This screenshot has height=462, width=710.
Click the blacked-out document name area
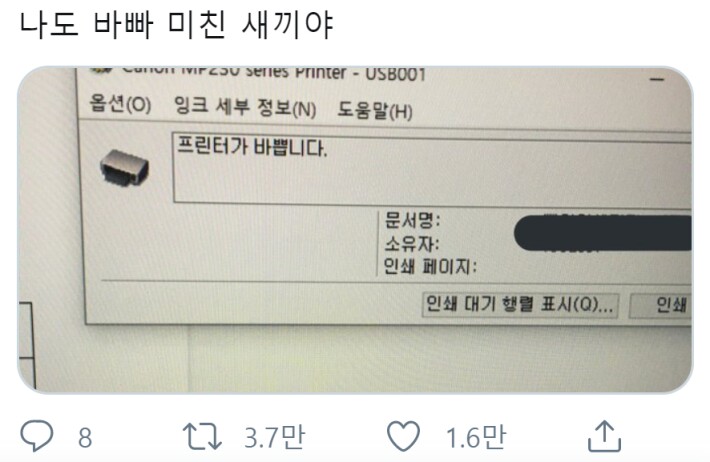point(603,233)
